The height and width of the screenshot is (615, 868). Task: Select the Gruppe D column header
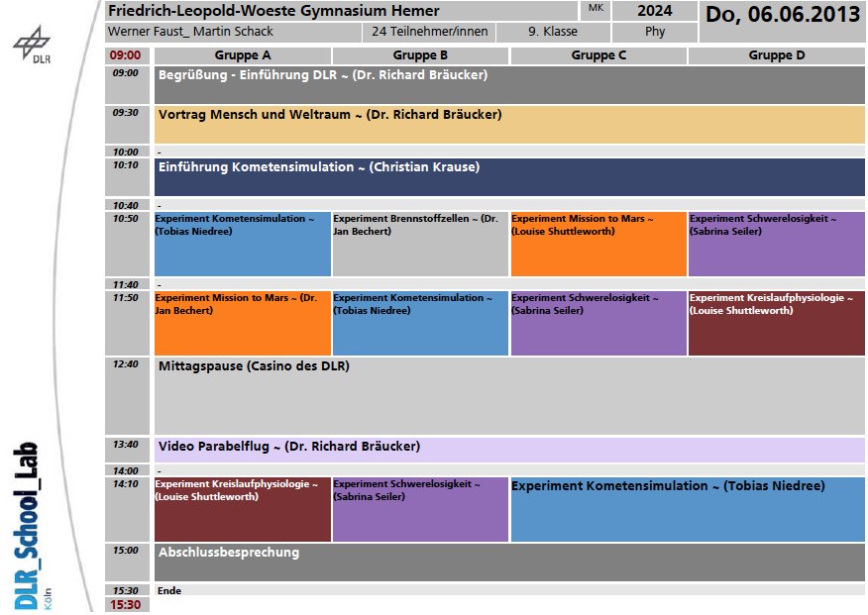776,55
